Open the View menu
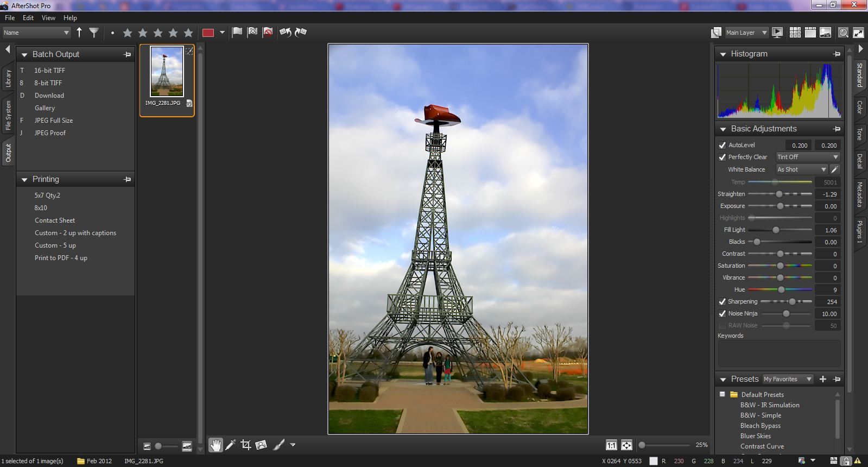The width and height of the screenshot is (868, 467). pyautogui.click(x=48, y=18)
